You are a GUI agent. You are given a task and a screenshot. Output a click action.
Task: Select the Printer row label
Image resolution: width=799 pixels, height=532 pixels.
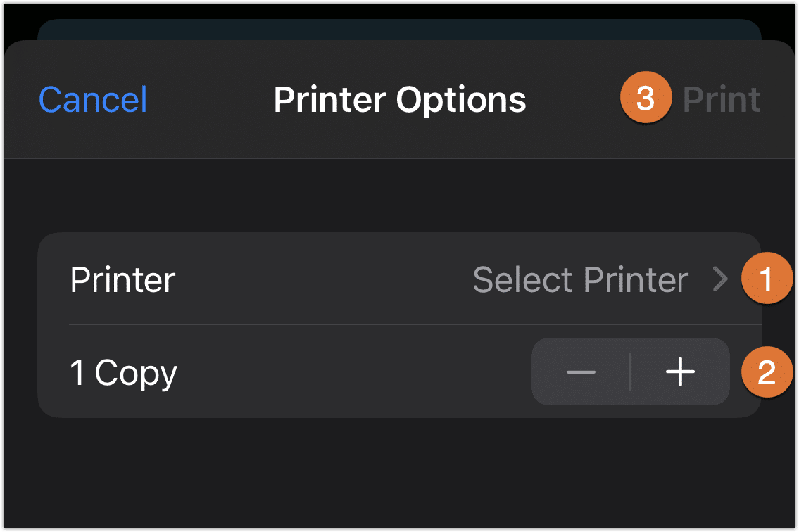(x=122, y=280)
